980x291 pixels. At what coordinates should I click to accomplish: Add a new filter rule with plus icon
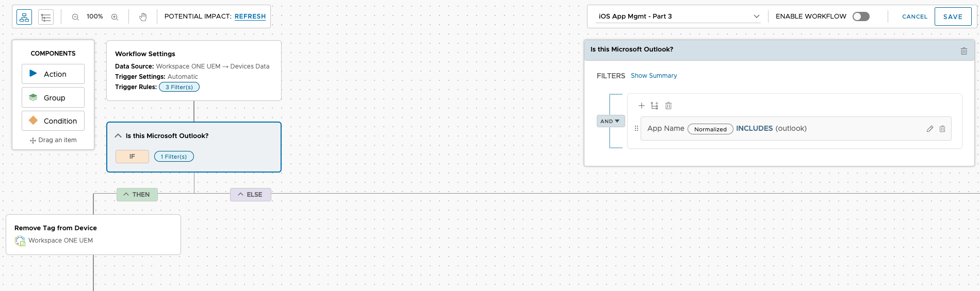642,106
